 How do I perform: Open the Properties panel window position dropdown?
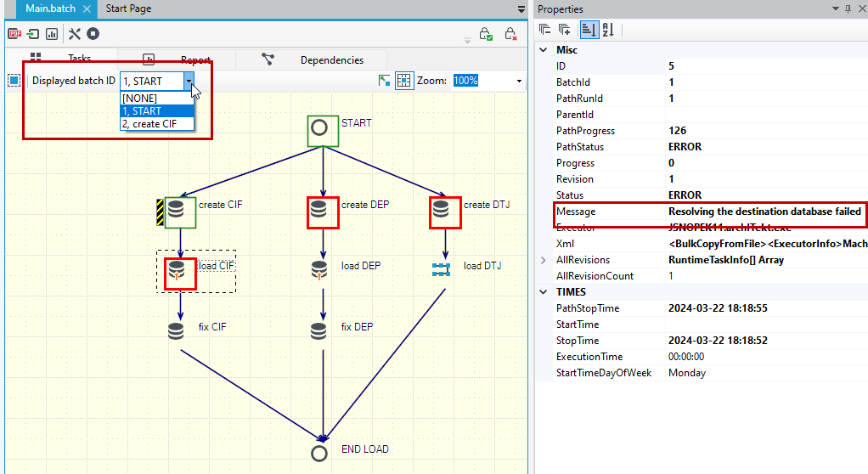click(x=836, y=8)
